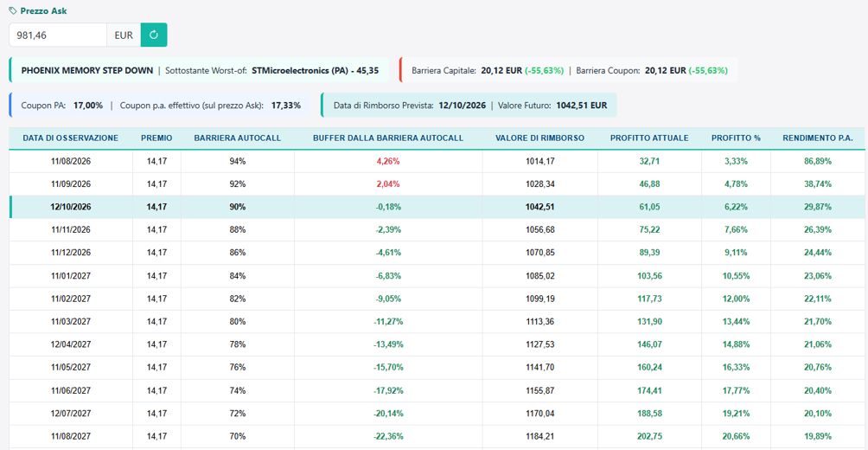Click Buffer dalla Barriera Autocall header
The image size is (868, 450).
[x=388, y=138]
